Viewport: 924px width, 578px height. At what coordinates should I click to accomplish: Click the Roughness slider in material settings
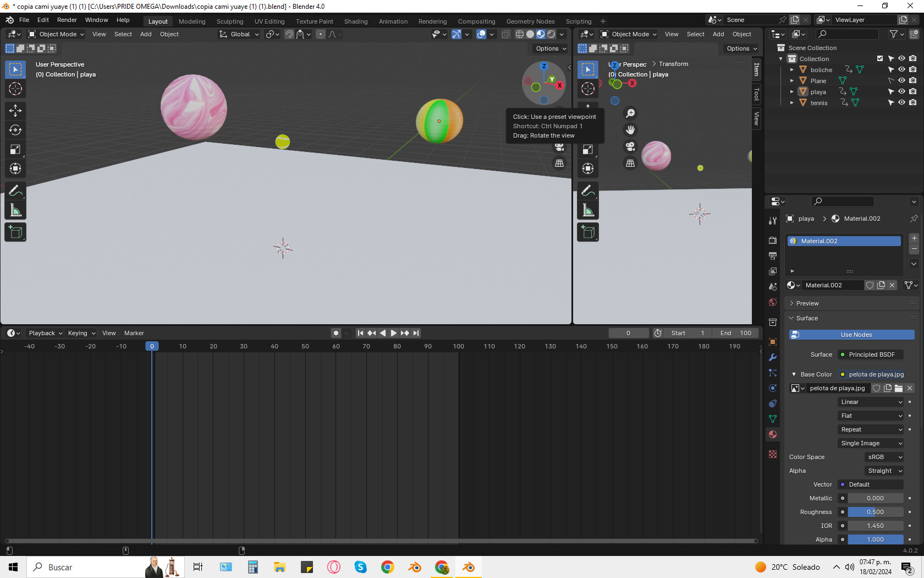[876, 512]
